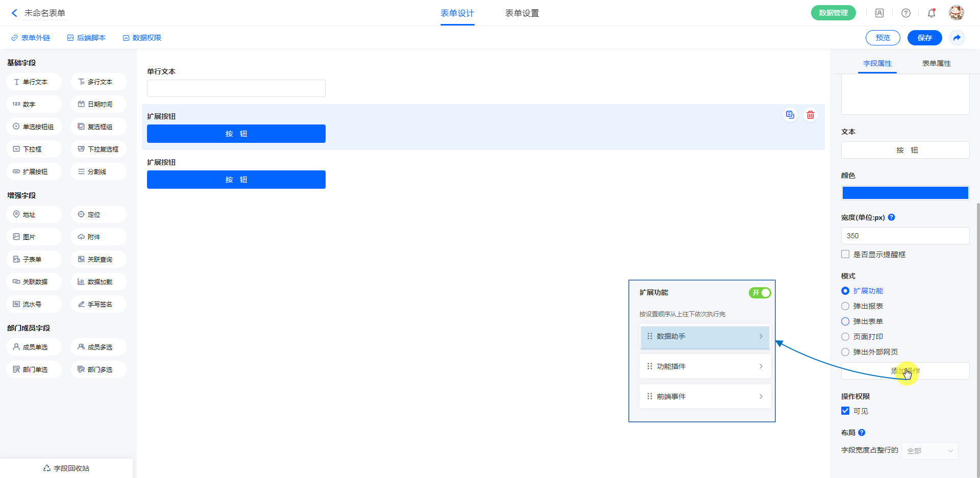The width and height of the screenshot is (980, 478).
Task: Click the 预览 button
Action: point(883,38)
